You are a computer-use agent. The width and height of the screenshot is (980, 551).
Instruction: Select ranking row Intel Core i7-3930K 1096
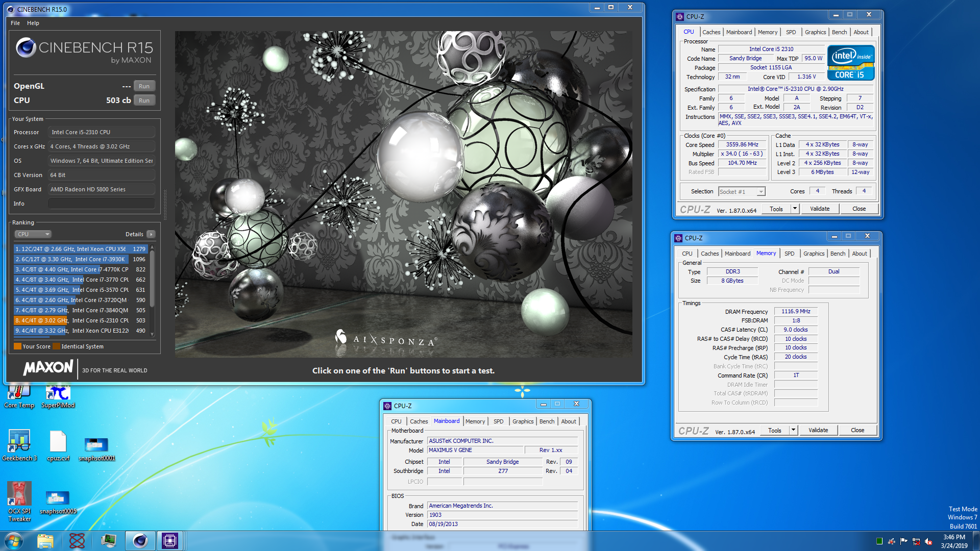point(81,259)
